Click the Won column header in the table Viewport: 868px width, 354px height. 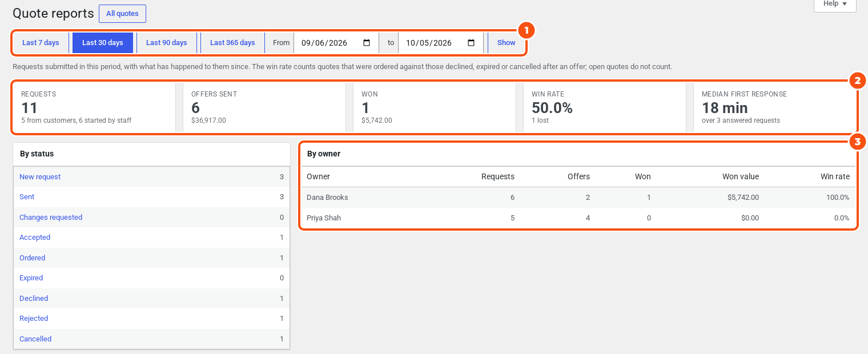pos(643,176)
